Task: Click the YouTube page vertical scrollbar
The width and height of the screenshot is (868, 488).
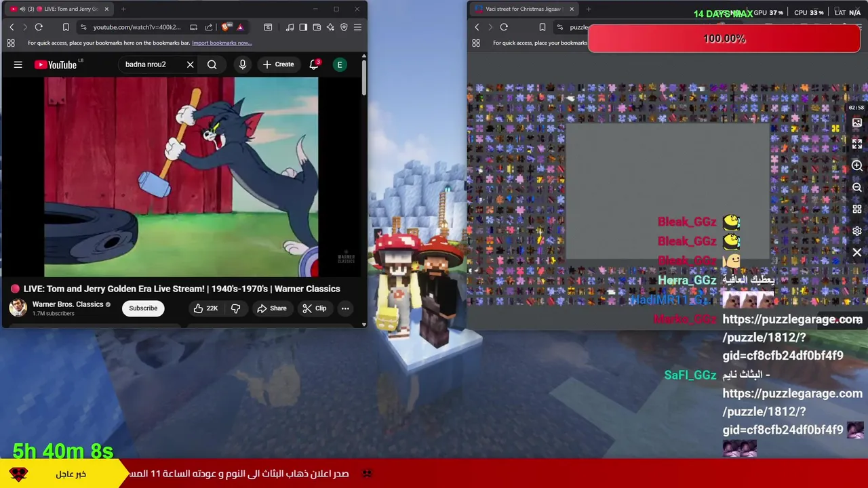Action: click(363, 78)
